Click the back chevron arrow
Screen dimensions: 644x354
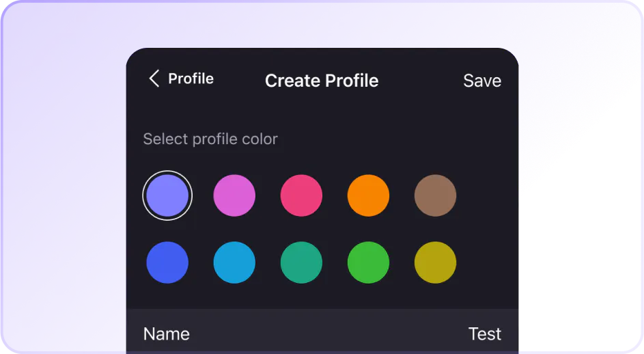(154, 79)
